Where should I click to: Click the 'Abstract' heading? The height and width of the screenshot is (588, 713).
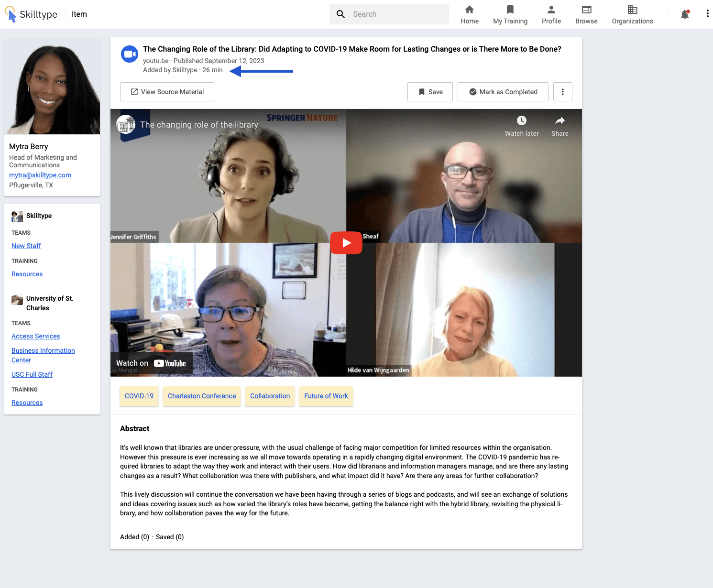[135, 428]
